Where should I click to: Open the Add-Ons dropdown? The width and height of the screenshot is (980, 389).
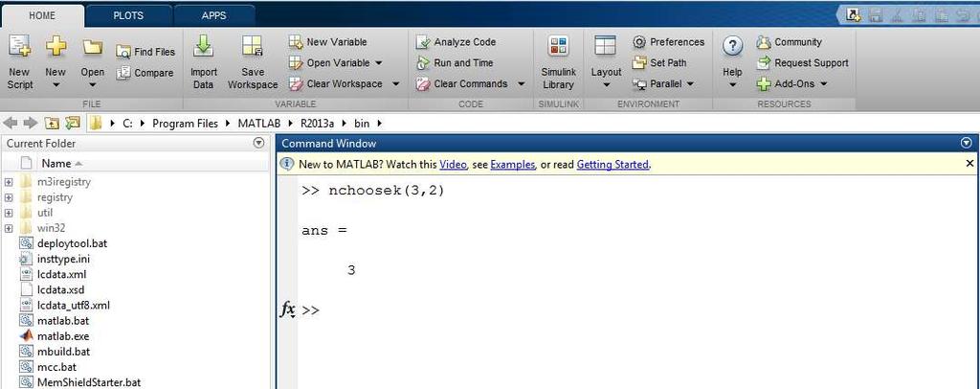tap(791, 83)
